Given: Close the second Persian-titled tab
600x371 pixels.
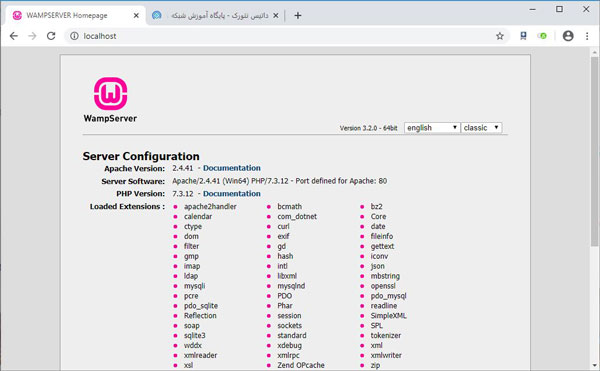Looking at the screenshot, I should pos(276,16).
